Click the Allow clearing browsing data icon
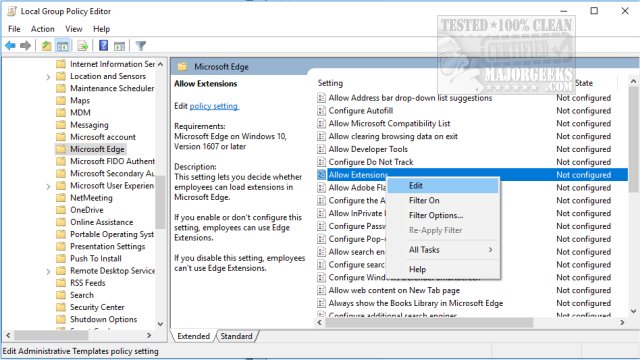Screen dimensions: 640x360 [x=322, y=136]
